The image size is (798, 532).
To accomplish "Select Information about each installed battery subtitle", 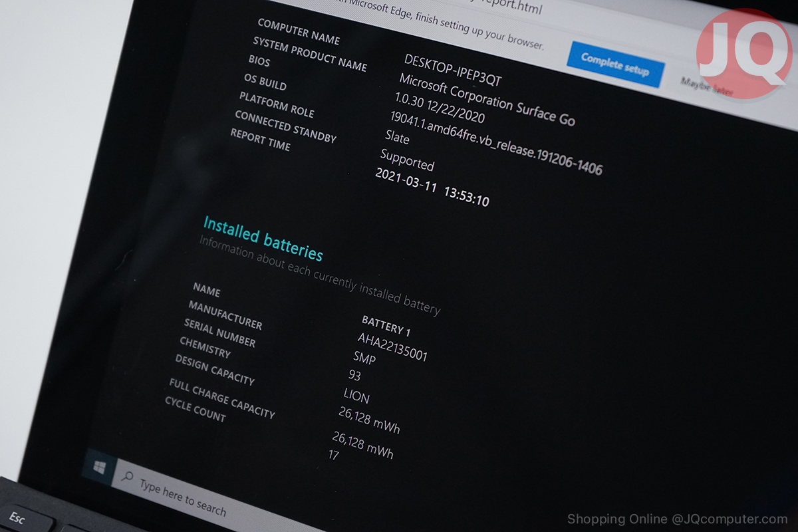I will point(319,275).
